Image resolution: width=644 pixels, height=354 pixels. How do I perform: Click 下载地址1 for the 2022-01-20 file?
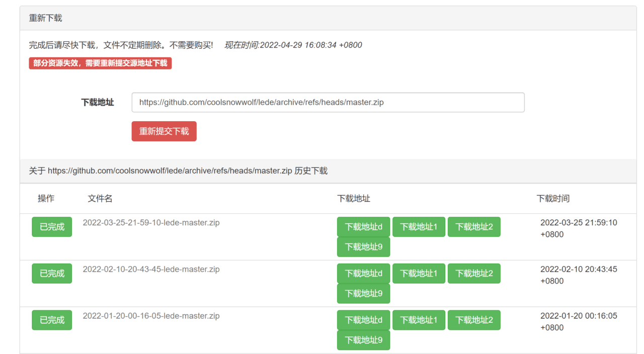[x=419, y=320]
